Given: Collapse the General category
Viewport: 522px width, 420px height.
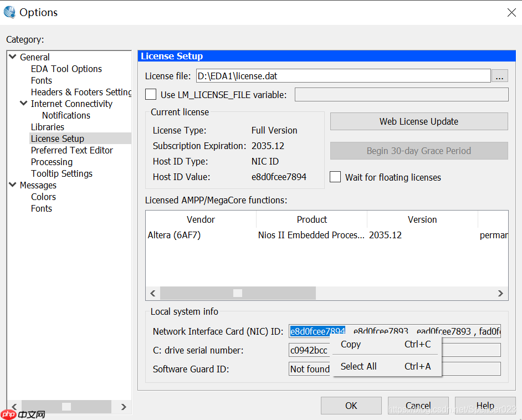Looking at the screenshot, I should click(x=12, y=57).
